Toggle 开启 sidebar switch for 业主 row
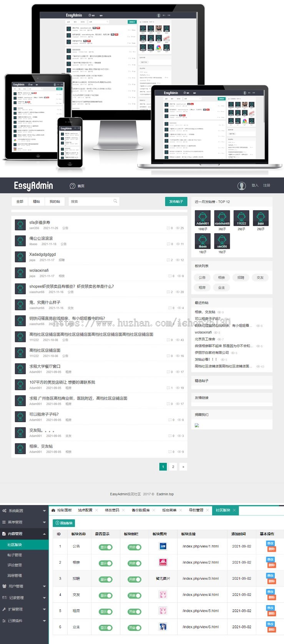This screenshot has width=284, height=644. pos(134,628)
